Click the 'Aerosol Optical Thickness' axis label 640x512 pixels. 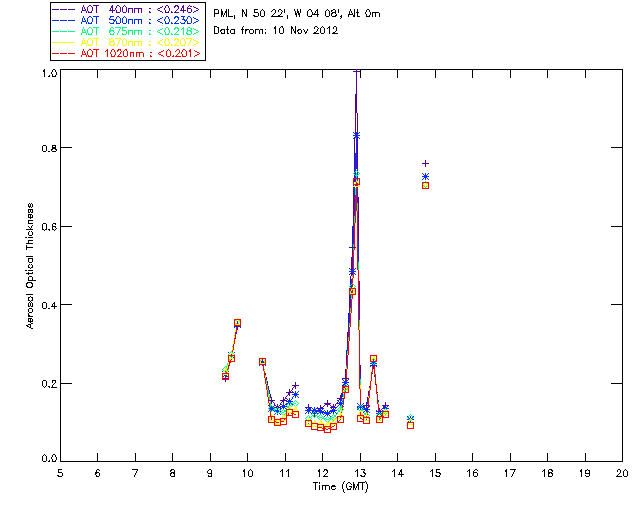[30, 266]
